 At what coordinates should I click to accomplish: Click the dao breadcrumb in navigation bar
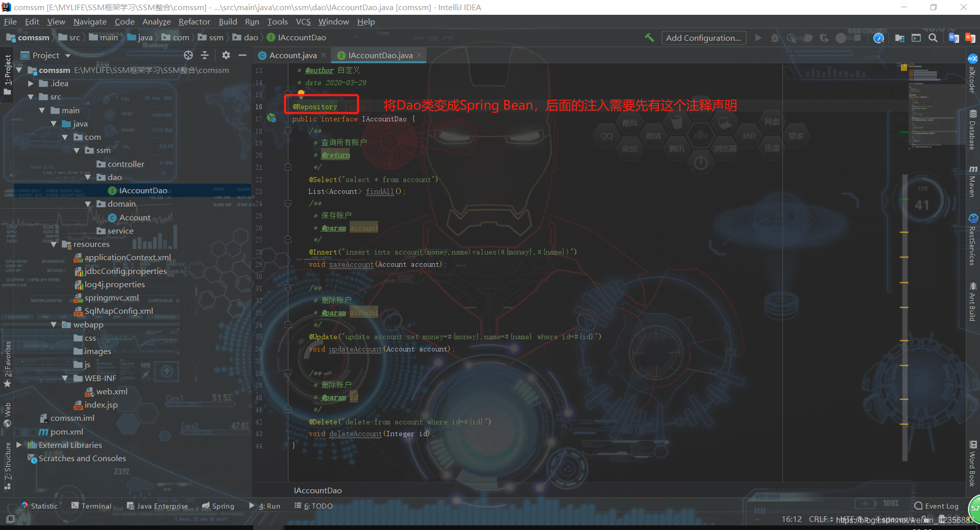tap(246, 37)
